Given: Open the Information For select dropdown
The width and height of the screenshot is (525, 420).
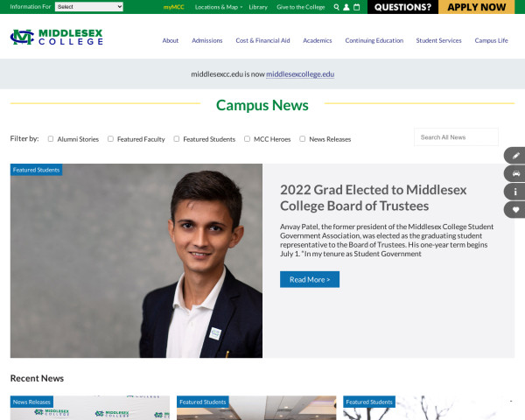Looking at the screenshot, I should click(89, 7).
